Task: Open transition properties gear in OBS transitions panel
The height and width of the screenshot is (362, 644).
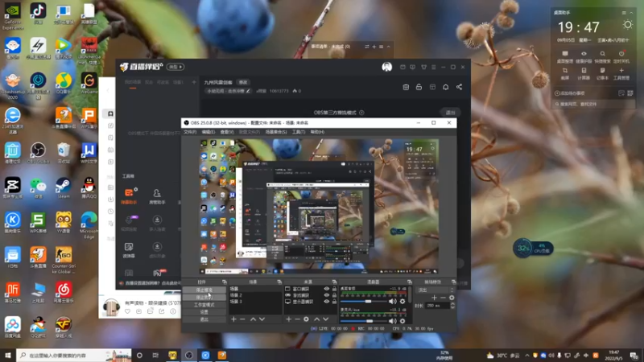Action: [x=452, y=298]
